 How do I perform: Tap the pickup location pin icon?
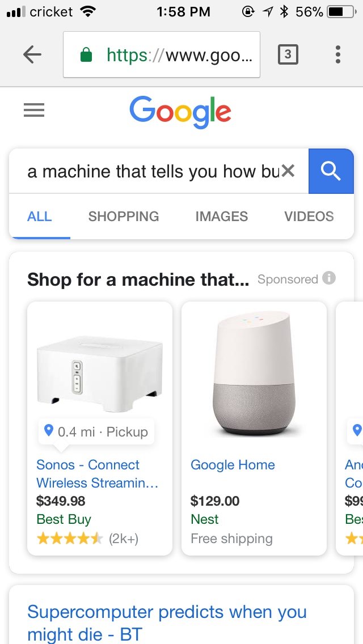[x=49, y=430]
